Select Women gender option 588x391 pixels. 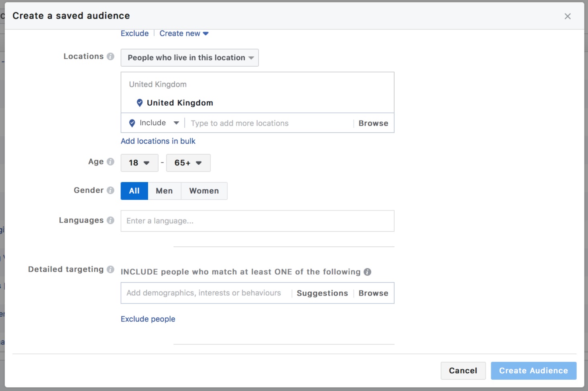click(204, 191)
